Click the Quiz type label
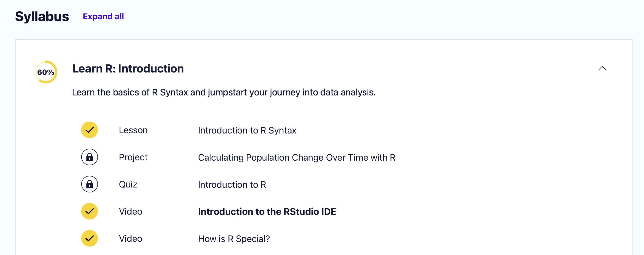Viewport: 644px width, 255px height. [128, 184]
